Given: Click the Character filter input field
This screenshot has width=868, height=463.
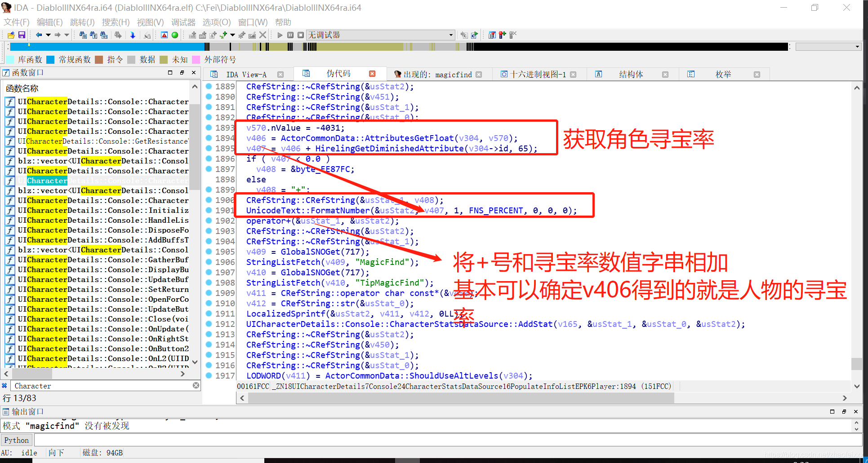Looking at the screenshot, I should 102,386.
